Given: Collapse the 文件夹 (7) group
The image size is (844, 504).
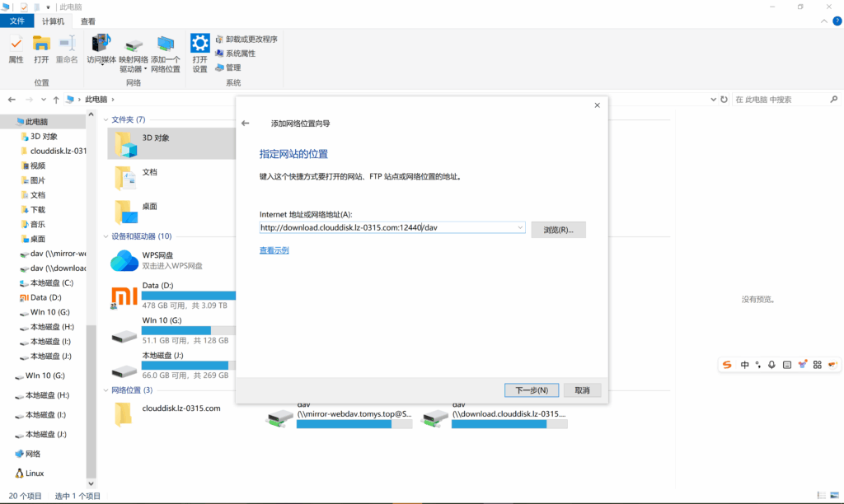Looking at the screenshot, I should (106, 120).
